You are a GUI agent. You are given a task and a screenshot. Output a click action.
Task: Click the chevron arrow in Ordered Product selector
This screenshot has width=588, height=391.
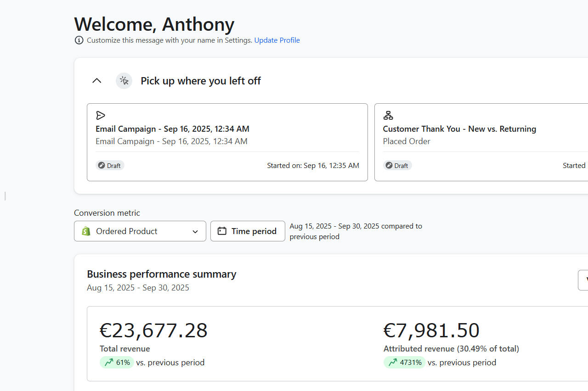195,232
